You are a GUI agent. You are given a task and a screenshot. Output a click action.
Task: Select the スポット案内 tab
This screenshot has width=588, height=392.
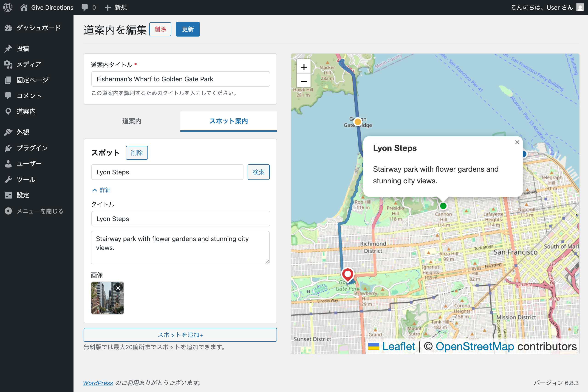point(228,121)
